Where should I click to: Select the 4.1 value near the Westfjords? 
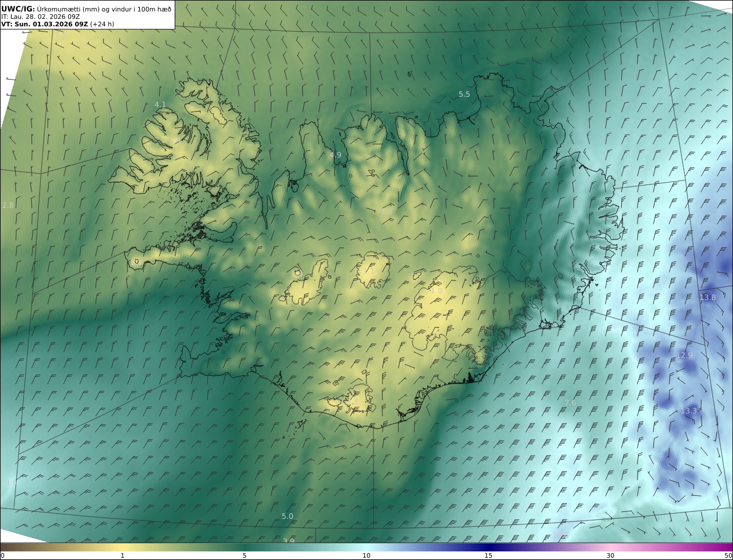160,104
